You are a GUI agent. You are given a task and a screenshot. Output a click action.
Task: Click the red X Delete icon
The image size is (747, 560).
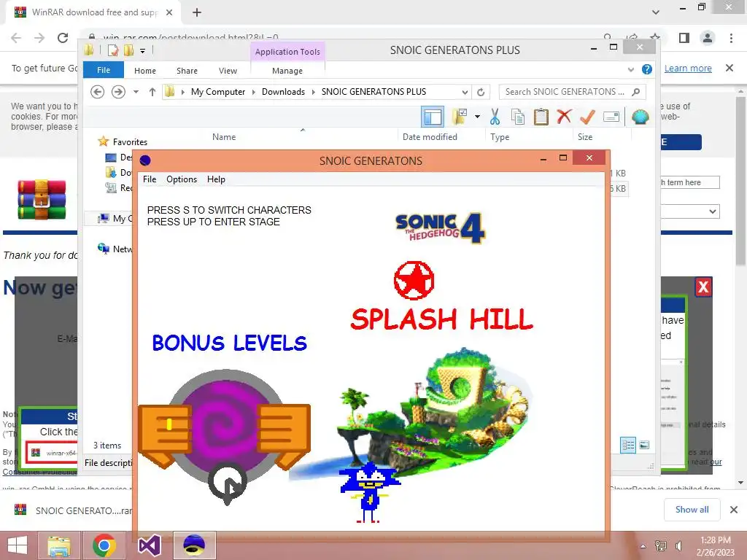coord(564,116)
